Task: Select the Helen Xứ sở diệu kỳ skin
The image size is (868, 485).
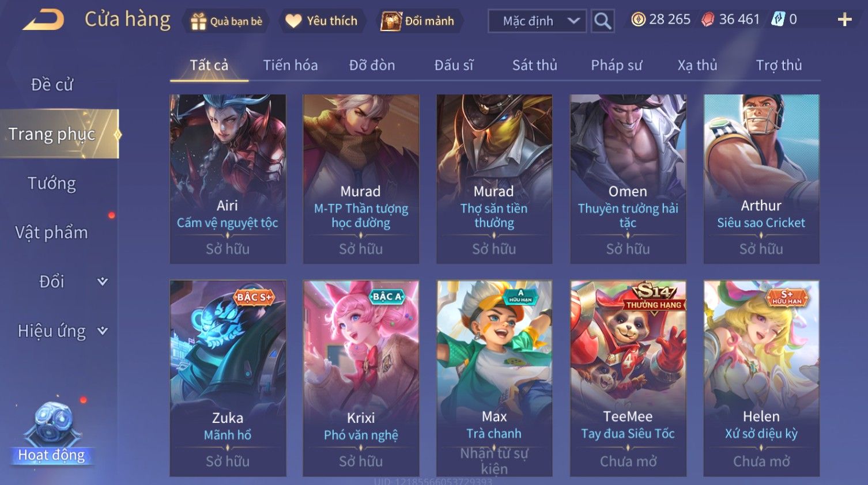Action: click(x=761, y=378)
